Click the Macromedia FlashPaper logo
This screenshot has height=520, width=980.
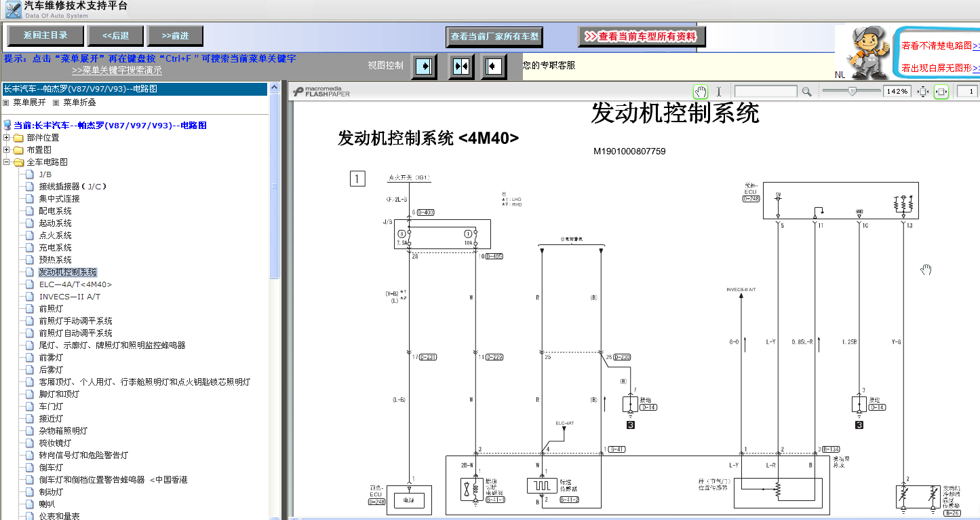(321, 91)
